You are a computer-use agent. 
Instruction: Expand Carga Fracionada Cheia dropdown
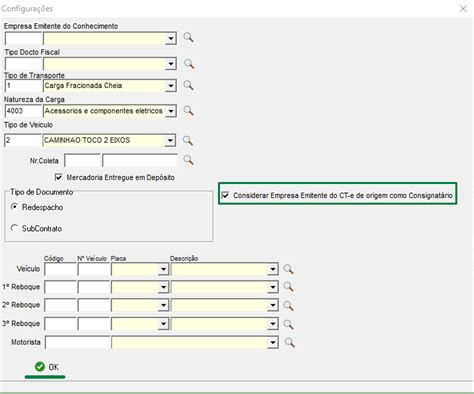tap(171, 86)
